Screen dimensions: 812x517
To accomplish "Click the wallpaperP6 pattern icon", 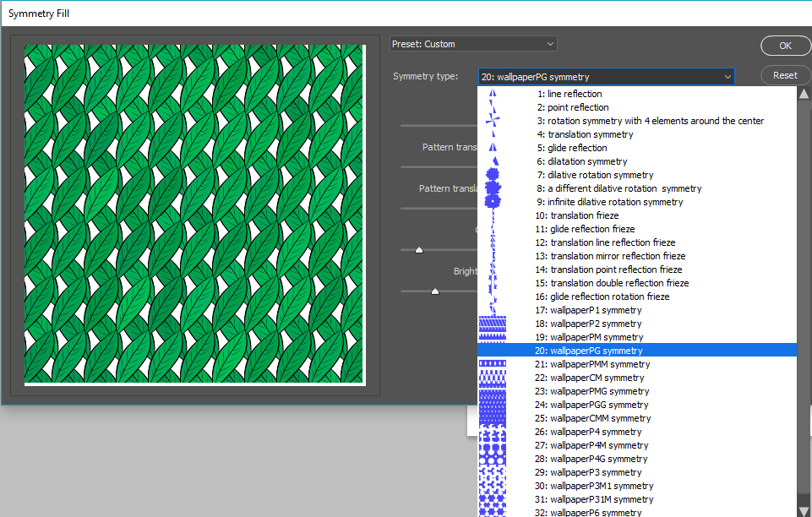I will [492, 512].
